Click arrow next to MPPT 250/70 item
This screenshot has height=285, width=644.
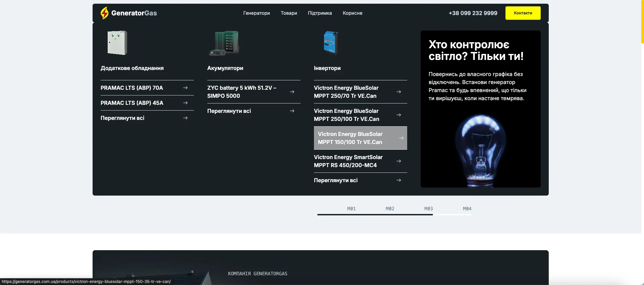pos(399,92)
